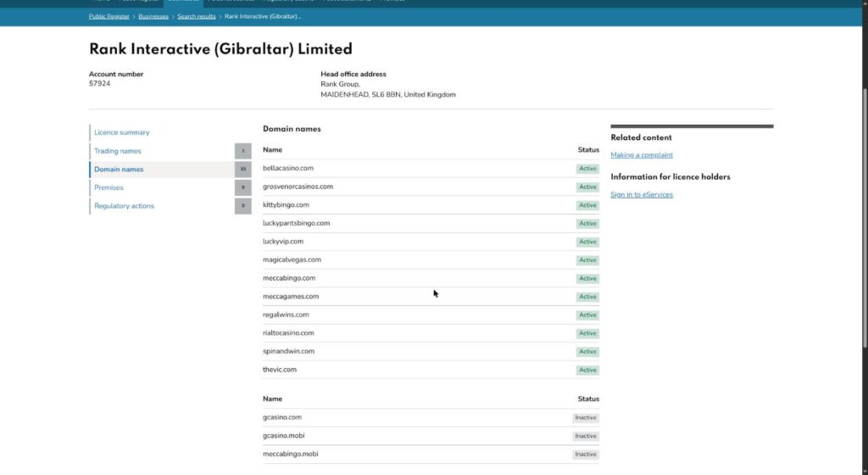
Task: Click Active status badge for rialtocasino.com
Action: click(x=587, y=333)
